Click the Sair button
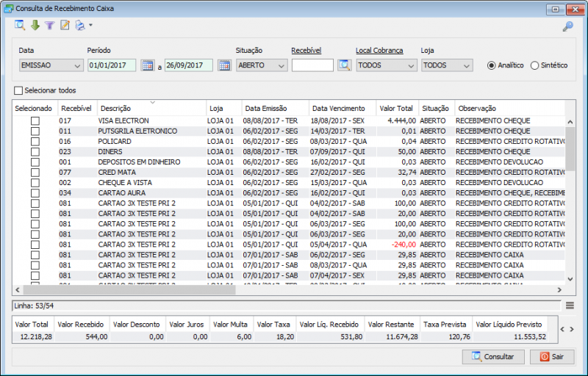The width and height of the screenshot is (588, 376). (552, 356)
